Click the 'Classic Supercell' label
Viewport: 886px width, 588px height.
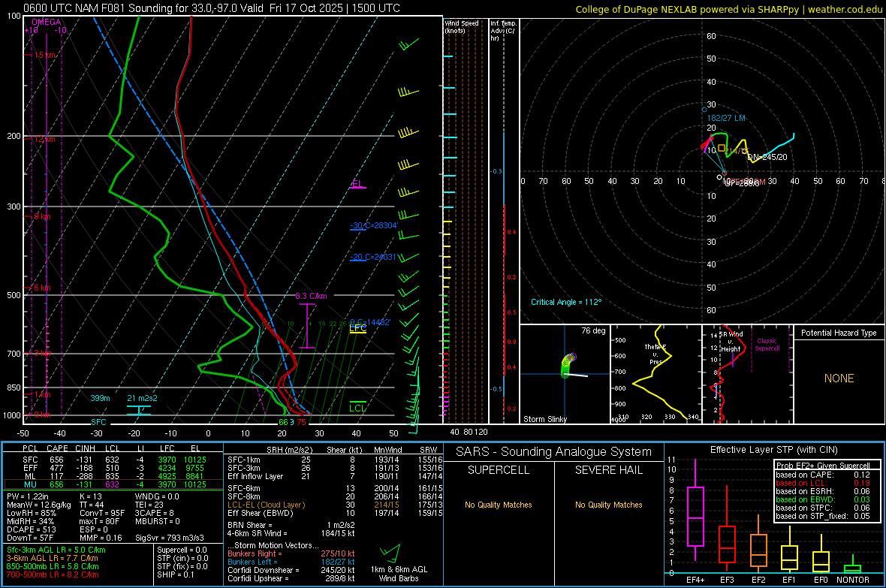click(767, 345)
